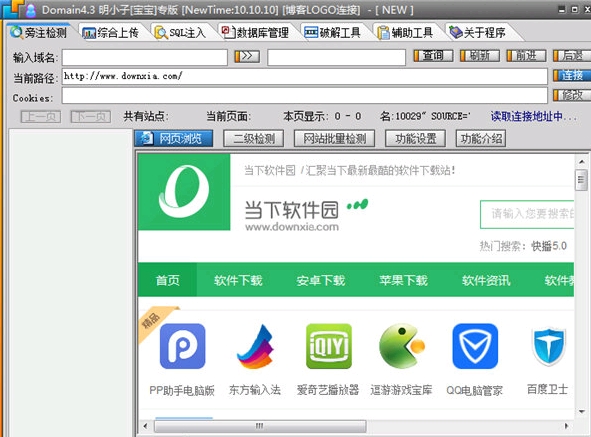591x437 pixels.
Task: Click the 数据库管理 tab icon
Action: tap(228, 32)
